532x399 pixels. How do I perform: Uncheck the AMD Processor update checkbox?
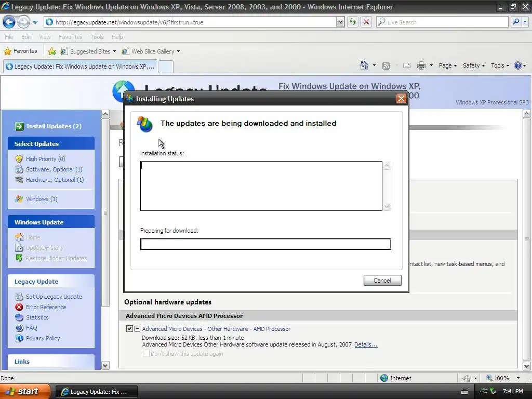coord(129,328)
